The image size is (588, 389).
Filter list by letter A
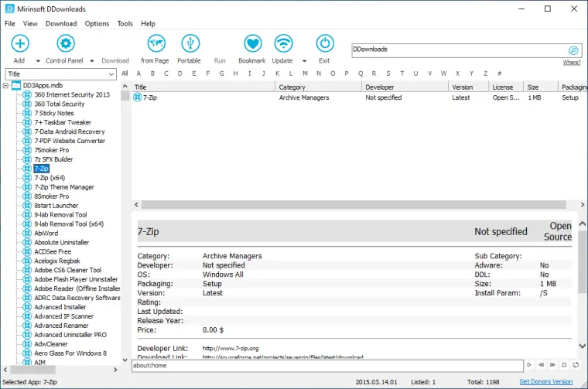point(138,73)
